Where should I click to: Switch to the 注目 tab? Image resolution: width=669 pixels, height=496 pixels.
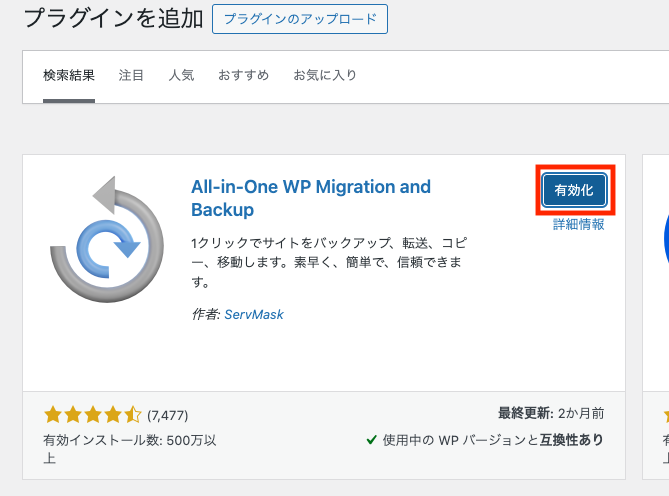point(131,76)
